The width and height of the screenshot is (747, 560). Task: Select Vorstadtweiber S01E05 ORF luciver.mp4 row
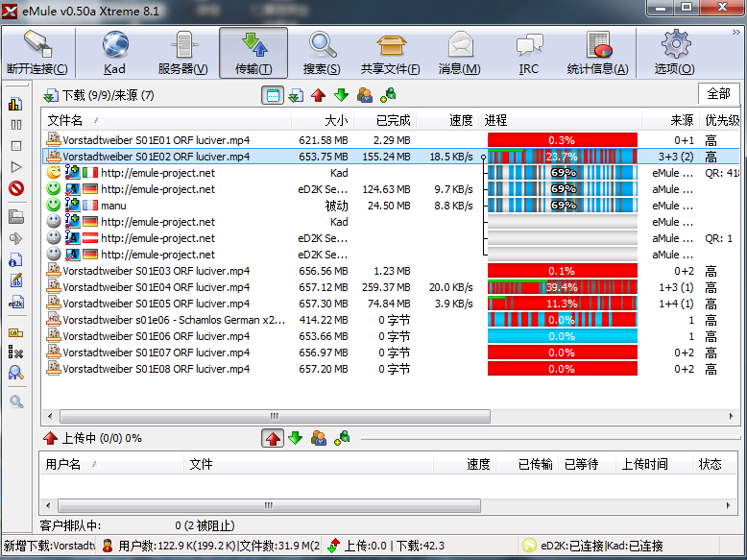pyautogui.click(x=391, y=304)
